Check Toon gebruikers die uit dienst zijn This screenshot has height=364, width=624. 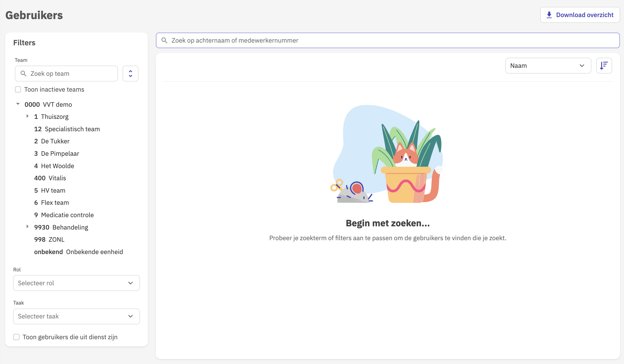pyautogui.click(x=16, y=337)
